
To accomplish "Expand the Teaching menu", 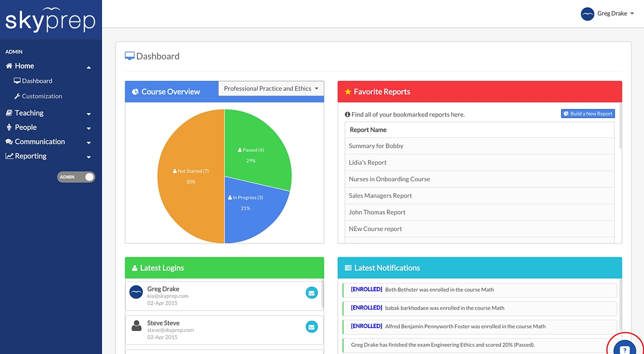I will (x=48, y=113).
